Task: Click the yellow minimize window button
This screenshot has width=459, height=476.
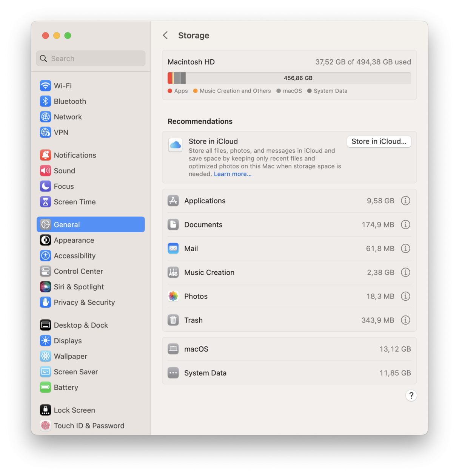Action: [57, 36]
